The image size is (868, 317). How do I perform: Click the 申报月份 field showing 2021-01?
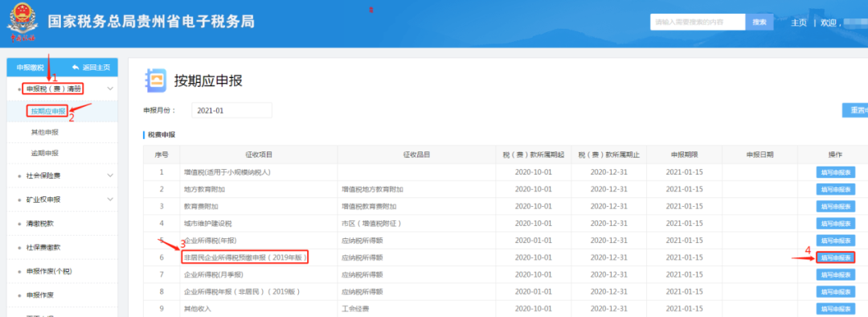click(232, 110)
